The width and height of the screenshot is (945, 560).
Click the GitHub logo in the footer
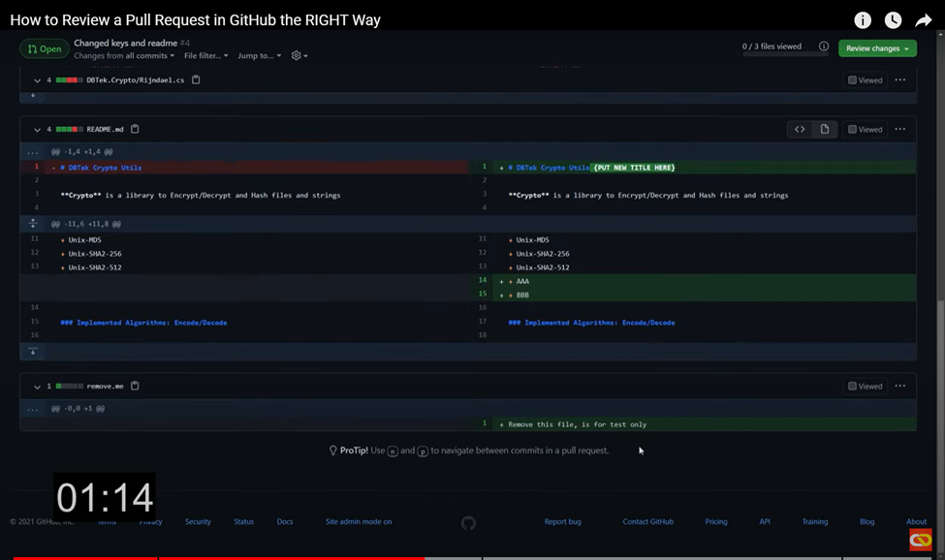tap(468, 523)
